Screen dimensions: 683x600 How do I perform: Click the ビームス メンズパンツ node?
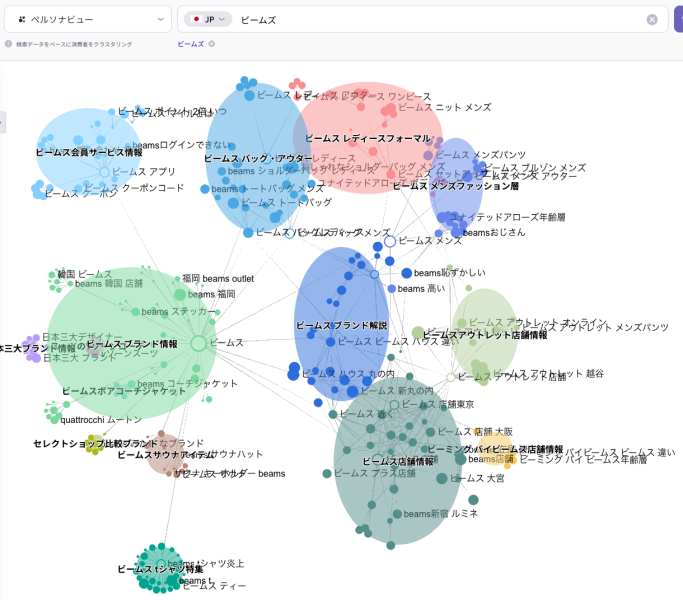click(x=428, y=155)
